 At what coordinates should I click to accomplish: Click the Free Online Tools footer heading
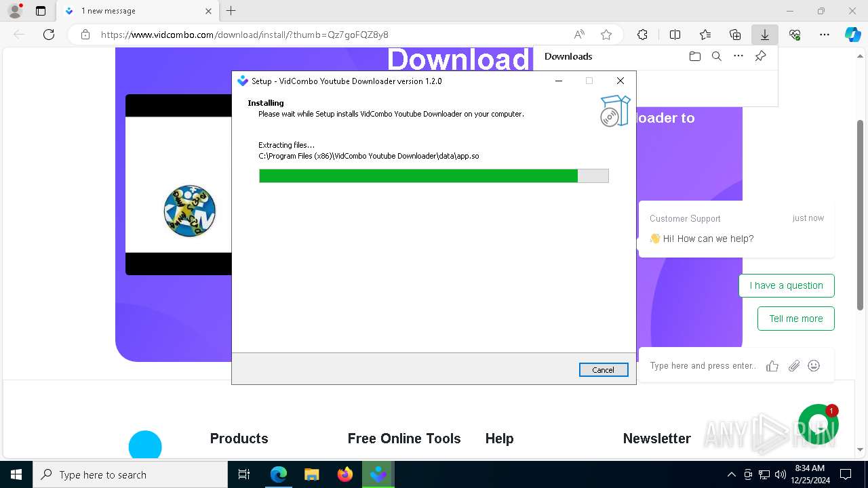[x=404, y=439]
